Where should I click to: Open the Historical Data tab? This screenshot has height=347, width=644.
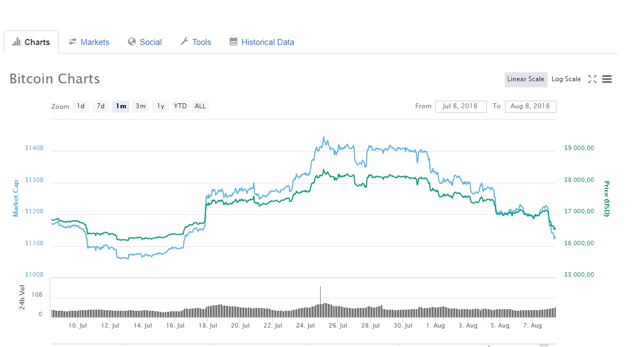[x=268, y=42]
